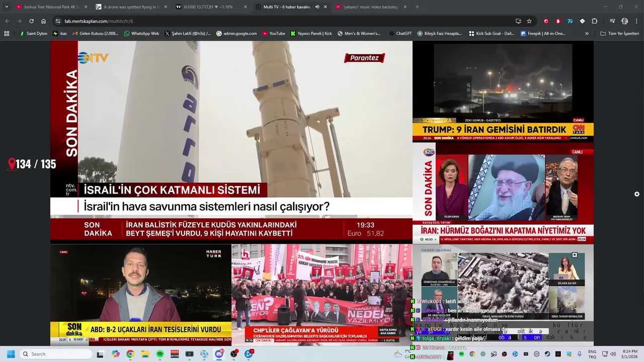Open the YouTube bookmark

tap(274, 34)
